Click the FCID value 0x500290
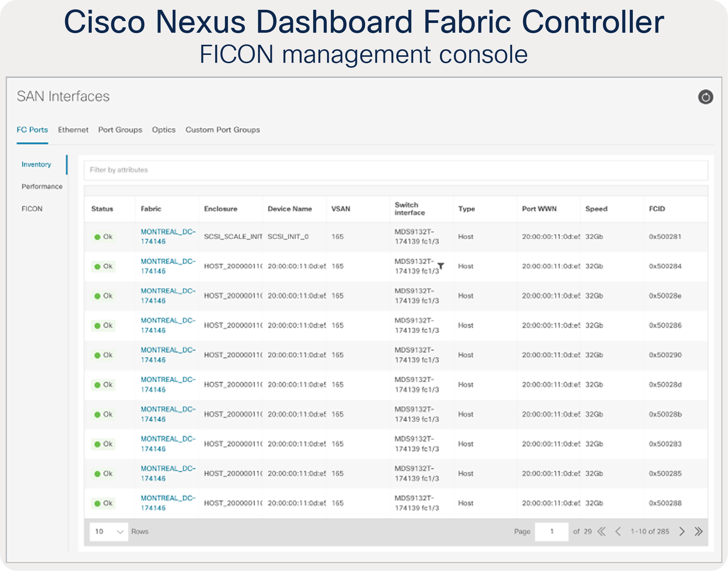The width and height of the screenshot is (728, 571). [x=665, y=355]
